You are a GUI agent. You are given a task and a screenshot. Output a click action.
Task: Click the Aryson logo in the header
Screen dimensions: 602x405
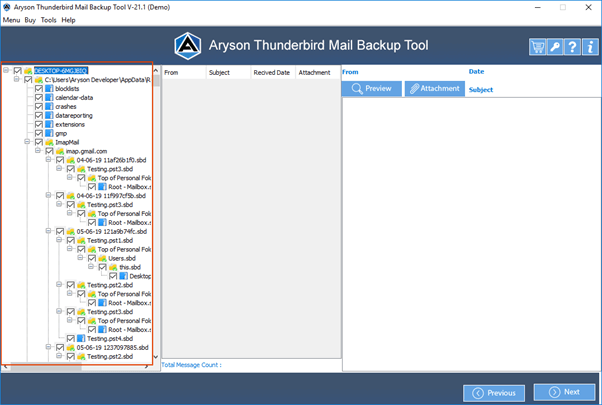pos(188,46)
